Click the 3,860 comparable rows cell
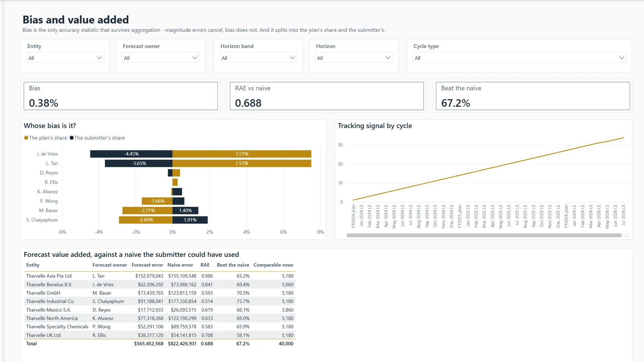 288,310
